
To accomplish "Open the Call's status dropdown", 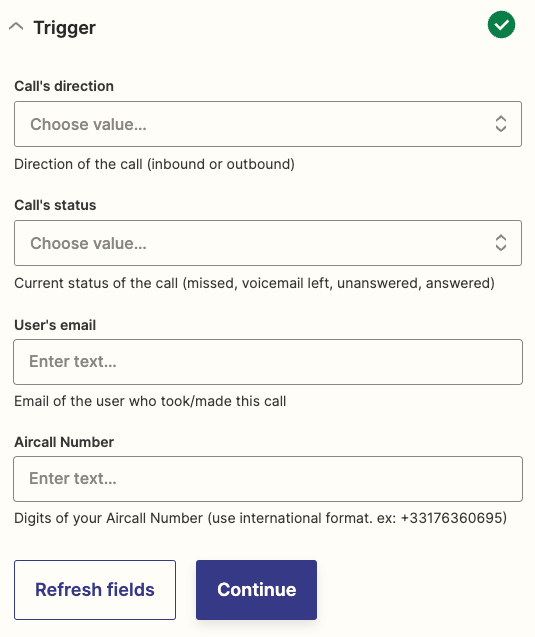I will (x=268, y=243).
